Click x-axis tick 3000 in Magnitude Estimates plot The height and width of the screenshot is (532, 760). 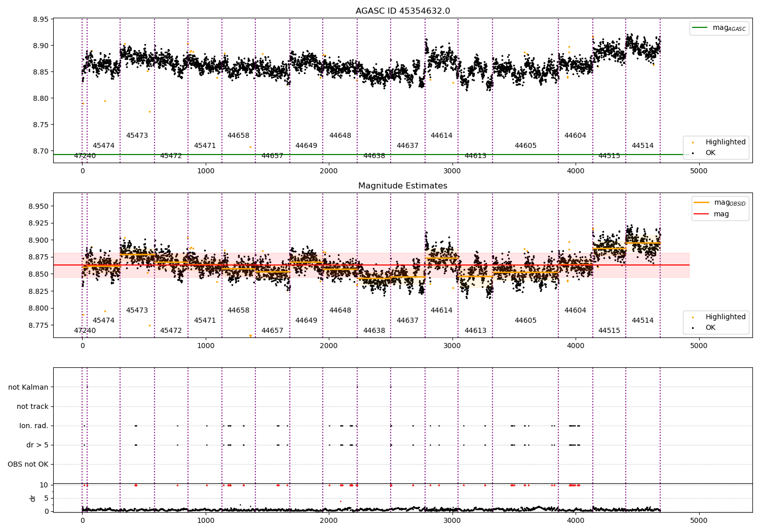click(452, 346)
